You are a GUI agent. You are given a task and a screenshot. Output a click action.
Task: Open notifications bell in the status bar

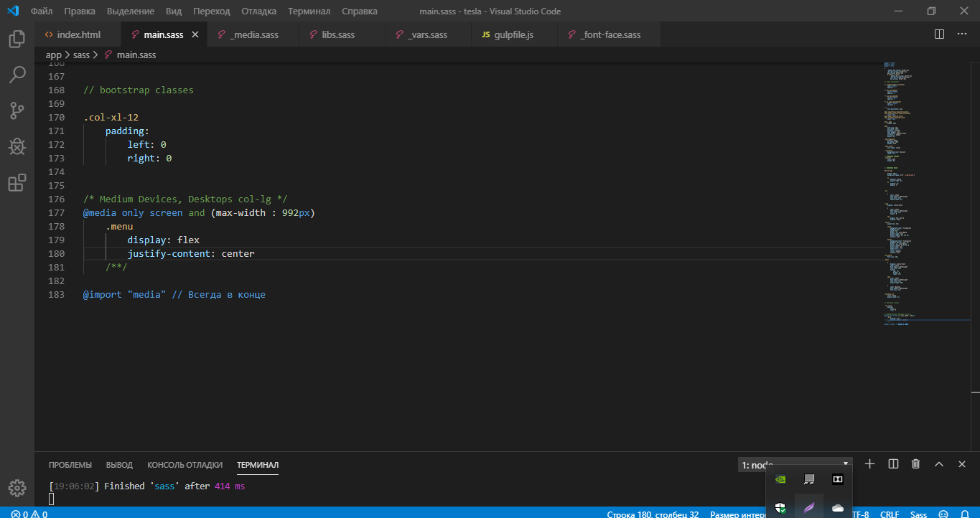(x=964, y=514)
